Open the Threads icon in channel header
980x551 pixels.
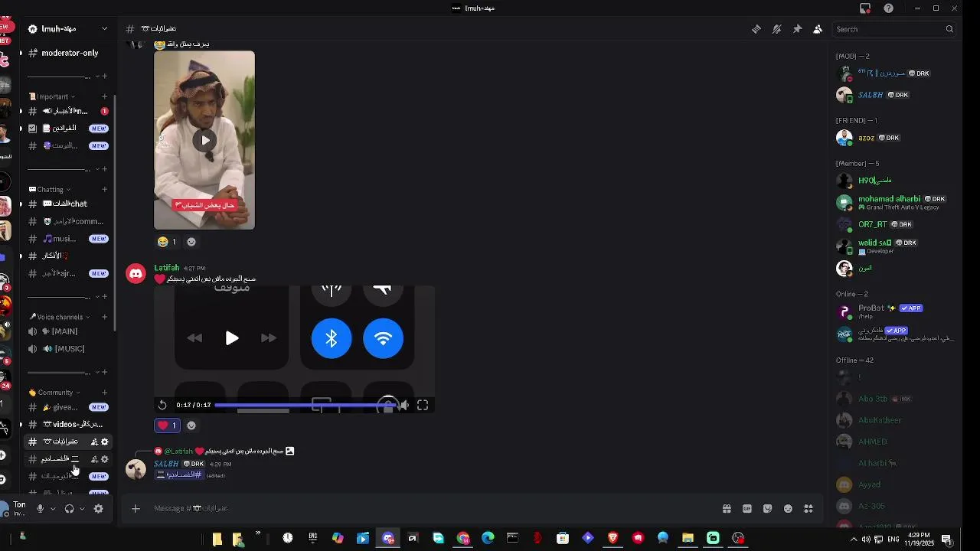click(756, 29)
